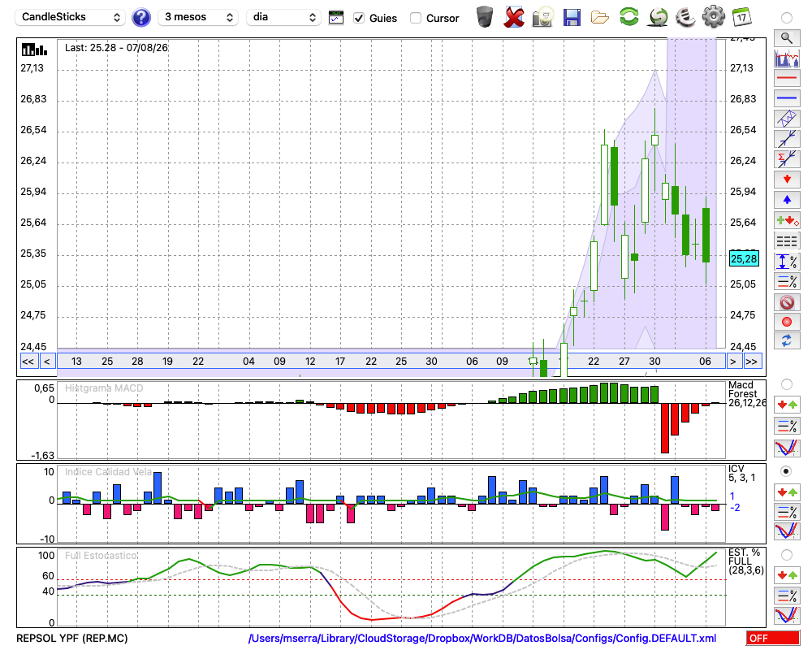Click oscillator curve icon for ICV panel
This screenshot has height=650, width=812.
tap(787, 531)
